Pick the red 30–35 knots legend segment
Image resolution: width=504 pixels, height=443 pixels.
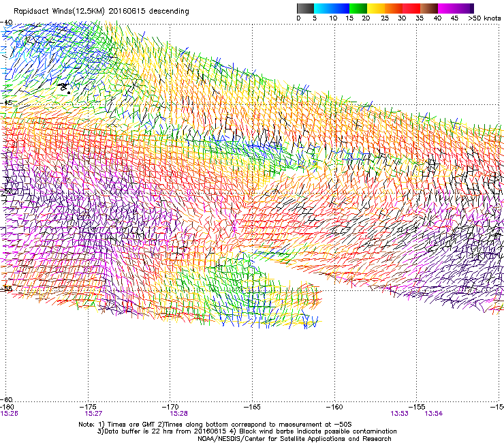(411, 8)
